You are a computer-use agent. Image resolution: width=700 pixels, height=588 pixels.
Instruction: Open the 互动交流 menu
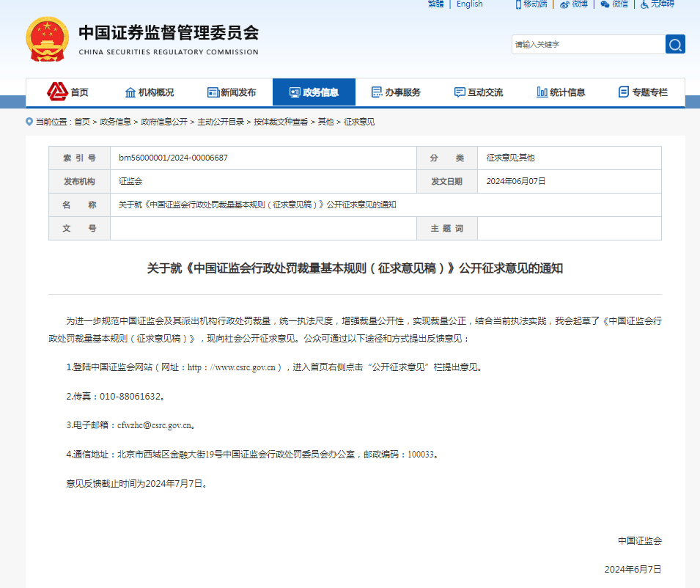click(x=485, y=92)
